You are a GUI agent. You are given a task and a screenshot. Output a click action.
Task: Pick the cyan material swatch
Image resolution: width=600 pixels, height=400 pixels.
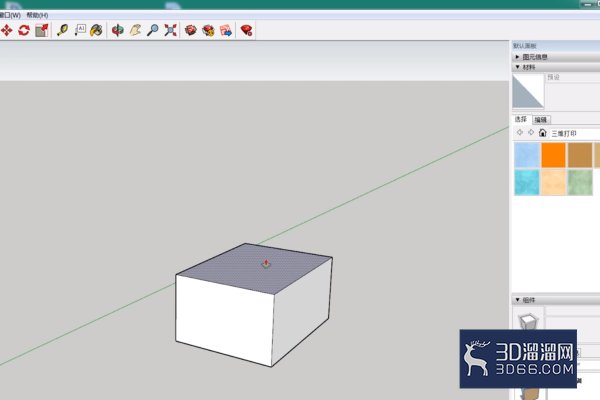(x=527, y=183)
